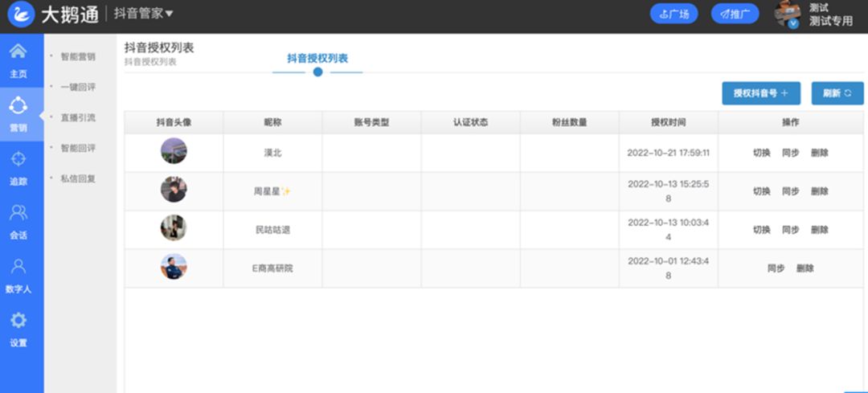This screenshot has height=393, width=868.
Task: Click the 抖音头像 column header
Action: (174, 122)
